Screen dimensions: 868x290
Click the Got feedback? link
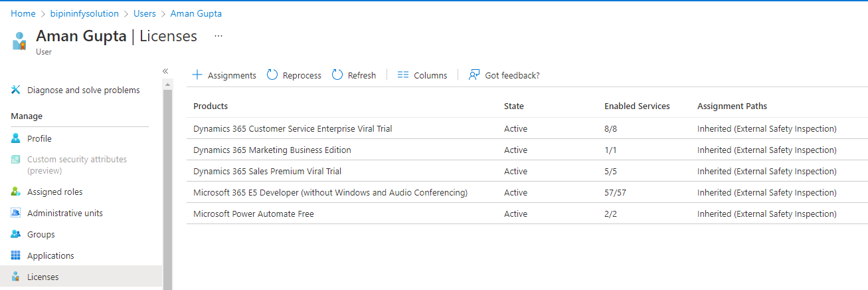click(512, 75)
